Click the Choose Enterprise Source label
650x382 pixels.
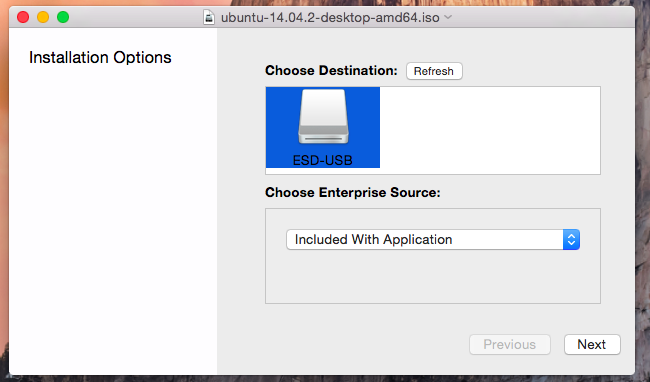pyautogui.click(x=353, y=193)
